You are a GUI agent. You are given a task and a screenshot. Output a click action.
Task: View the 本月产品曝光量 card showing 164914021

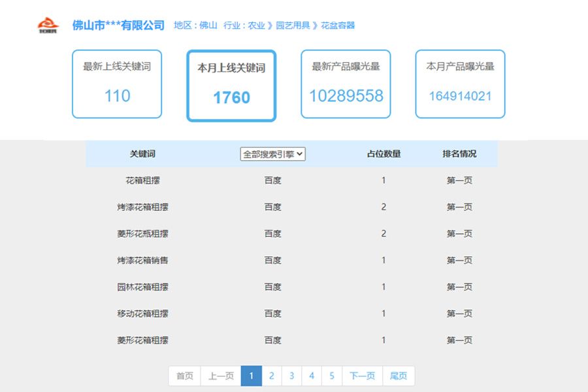[x=459, y=84]
